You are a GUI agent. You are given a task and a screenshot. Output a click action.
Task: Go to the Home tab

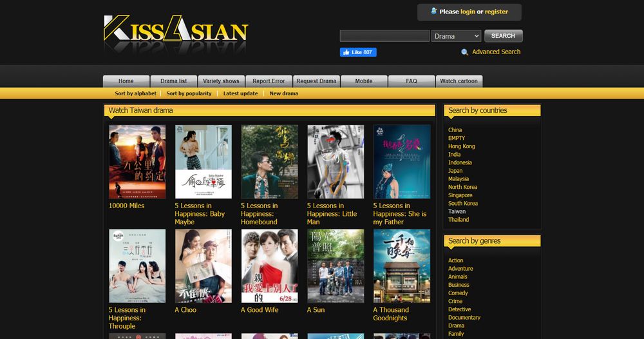(126, 81)
